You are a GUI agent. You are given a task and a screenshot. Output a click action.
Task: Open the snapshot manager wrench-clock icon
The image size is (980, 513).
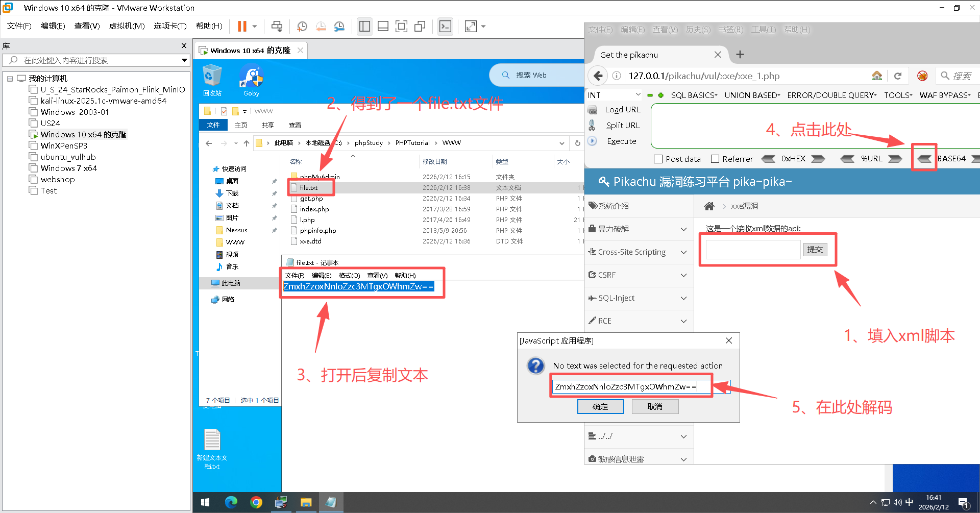339,26
